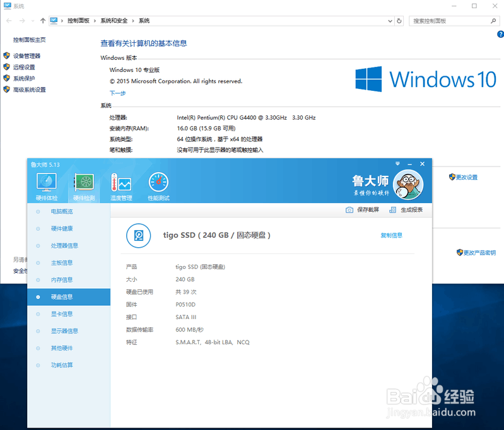Click the shield icon beside 远程设置
The height and width of the screenshot is (430, 504).
click(6, 67)
